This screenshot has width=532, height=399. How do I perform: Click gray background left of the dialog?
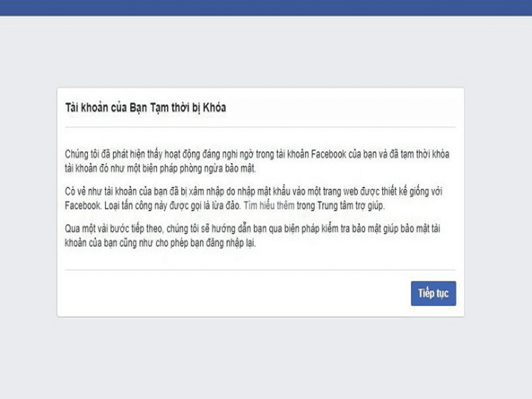coord(29,203)
